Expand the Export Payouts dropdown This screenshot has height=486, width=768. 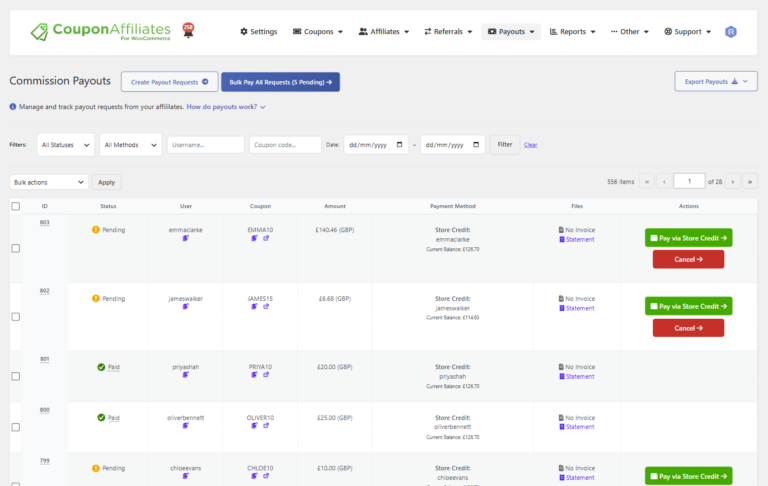click(716, 81)
